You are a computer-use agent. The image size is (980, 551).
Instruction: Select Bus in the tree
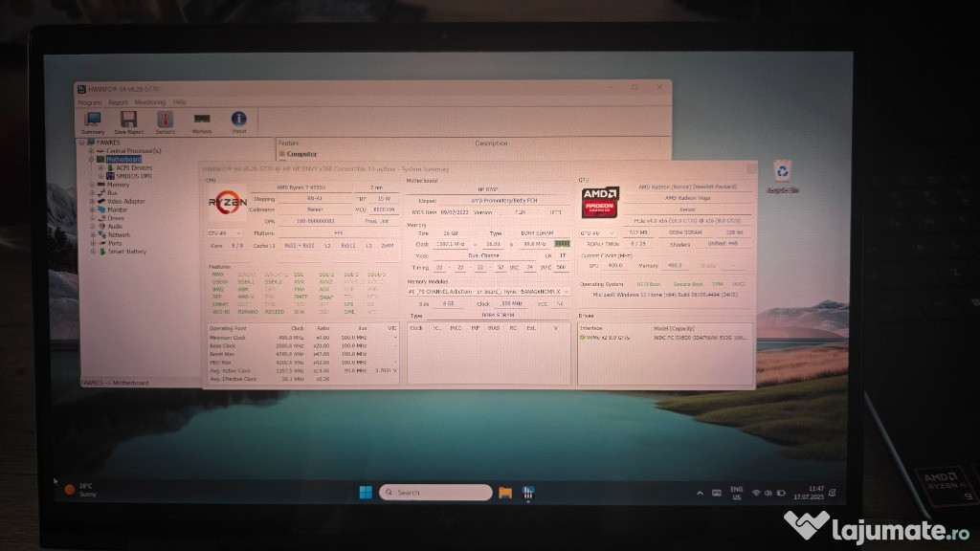point(112,193)
